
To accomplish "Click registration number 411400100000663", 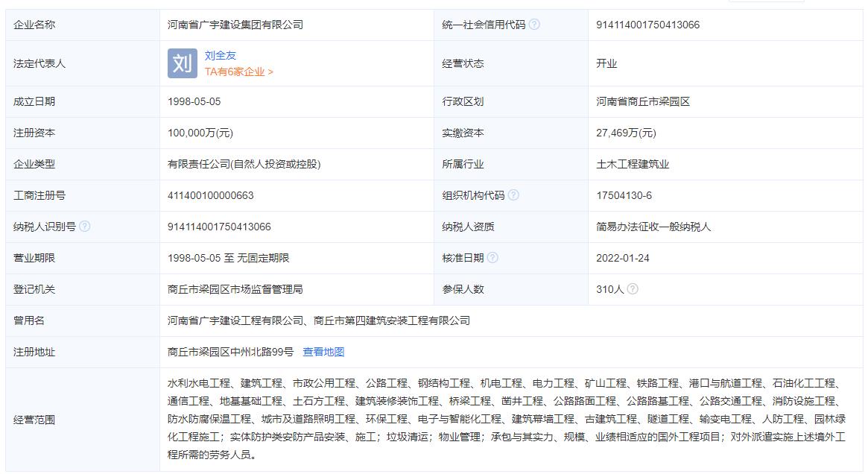I will pyautogui.click(x=210, y=195).
